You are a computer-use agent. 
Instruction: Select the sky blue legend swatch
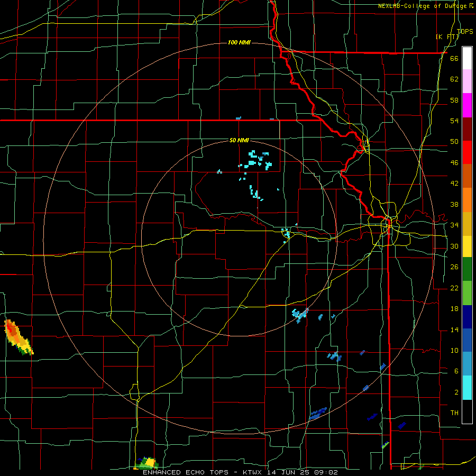[467, 364]
